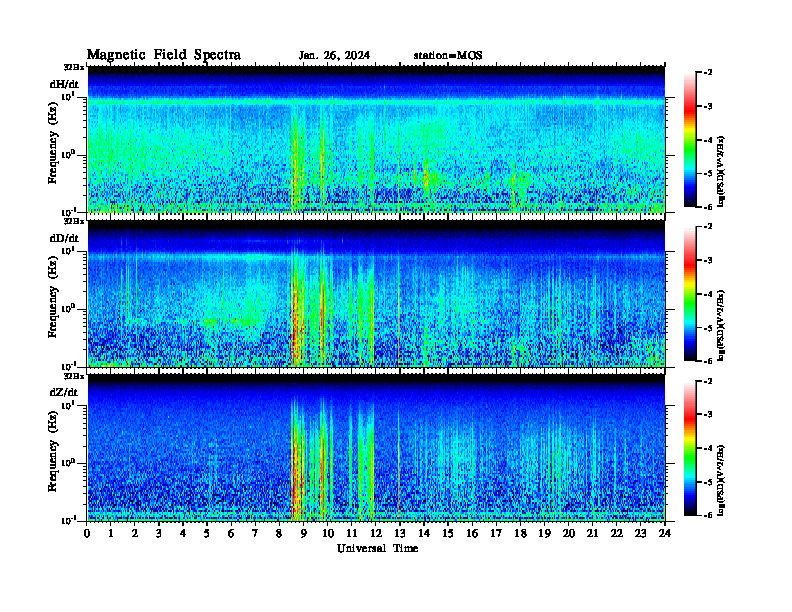
Task: Click inside the dD/dt spectrogram plot
Action: (x=376, y=293)
